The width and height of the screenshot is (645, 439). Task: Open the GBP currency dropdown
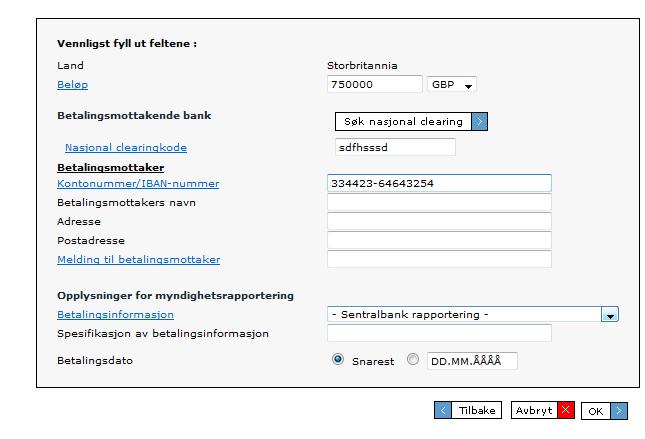[x=452, y=84]
